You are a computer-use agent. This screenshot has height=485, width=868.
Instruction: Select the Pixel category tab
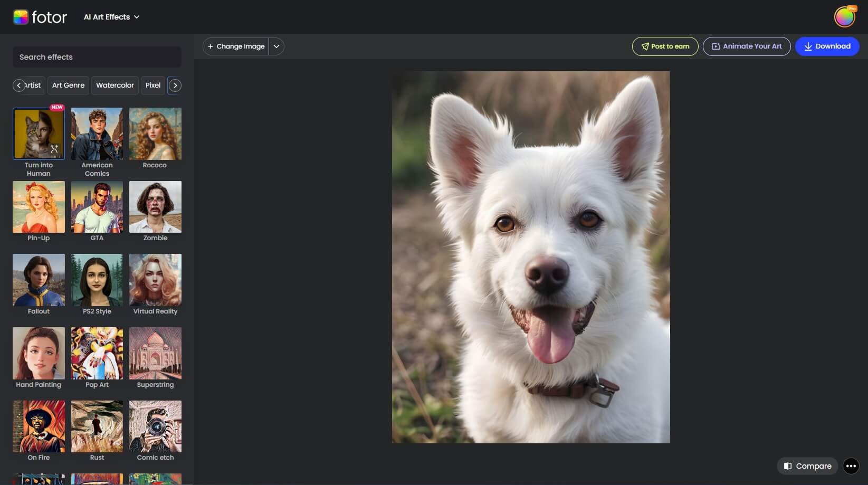[x=153, y=85]
